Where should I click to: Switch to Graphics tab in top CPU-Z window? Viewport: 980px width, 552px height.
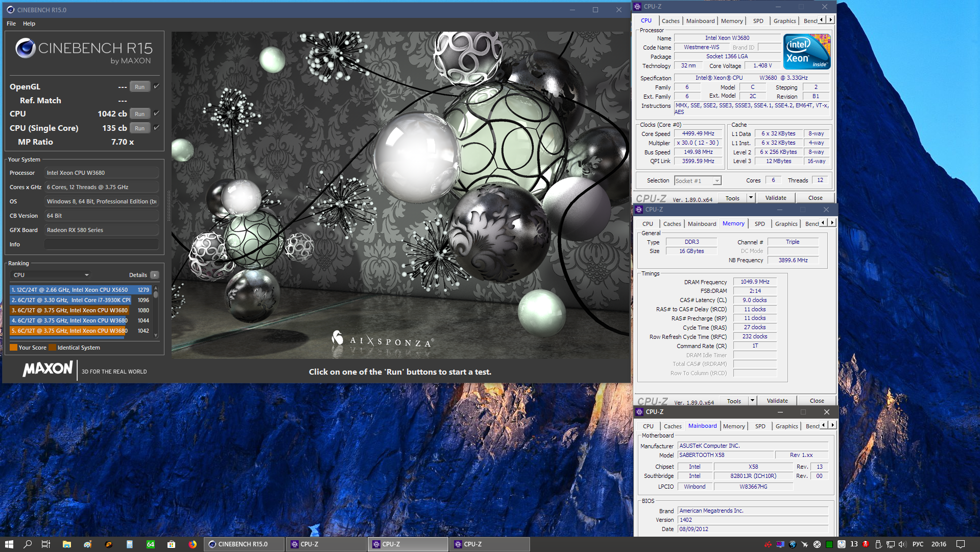tap(784, 21)
